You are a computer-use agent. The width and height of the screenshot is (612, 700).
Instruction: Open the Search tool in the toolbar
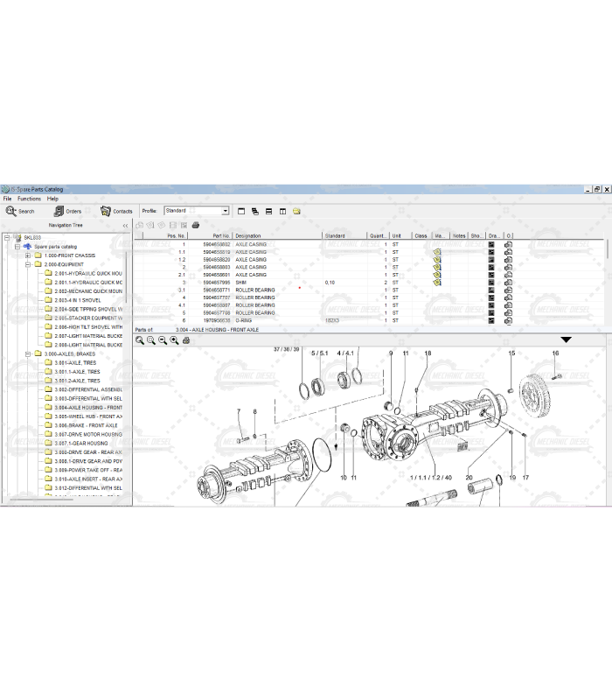(x=20, y=211)
